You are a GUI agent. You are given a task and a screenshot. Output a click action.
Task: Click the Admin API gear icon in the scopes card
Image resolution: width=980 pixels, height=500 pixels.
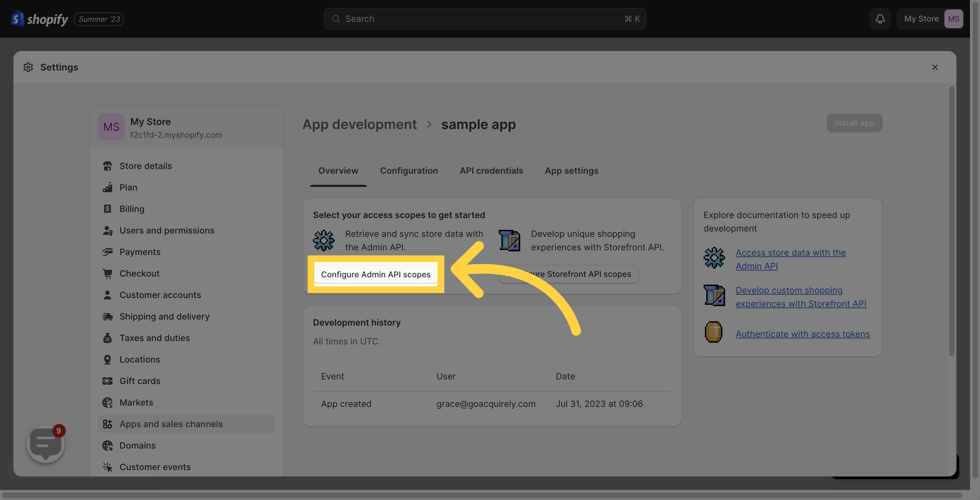(323, 241)
